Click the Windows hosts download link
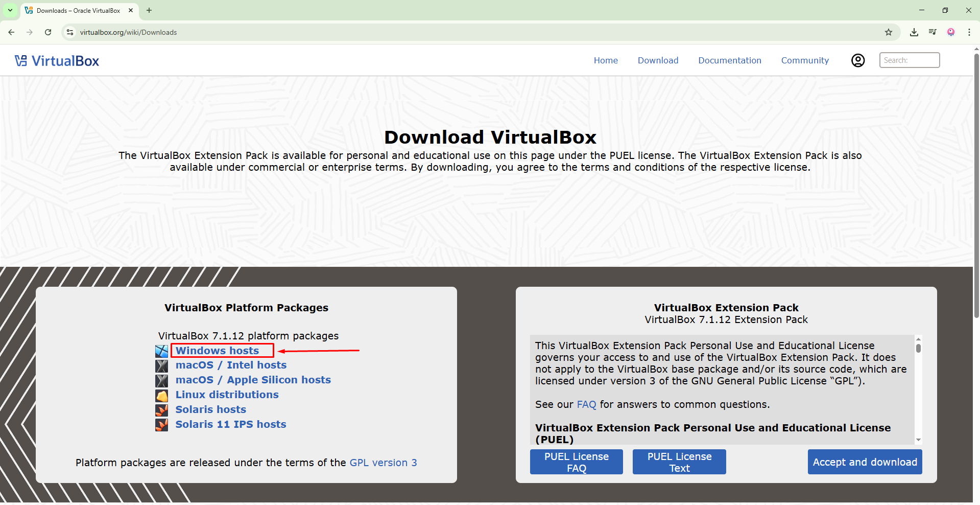The height and width of the screenshot is (505, 980). click(x=218, y=351)
